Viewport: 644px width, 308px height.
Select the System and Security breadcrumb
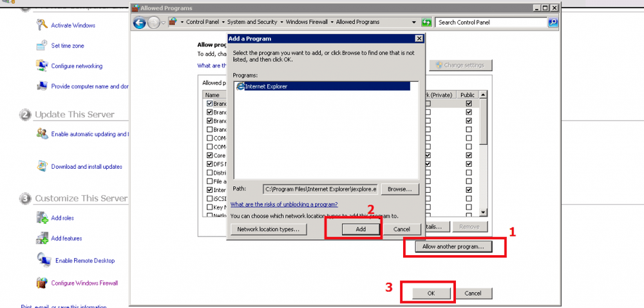(x=252, y=22)
